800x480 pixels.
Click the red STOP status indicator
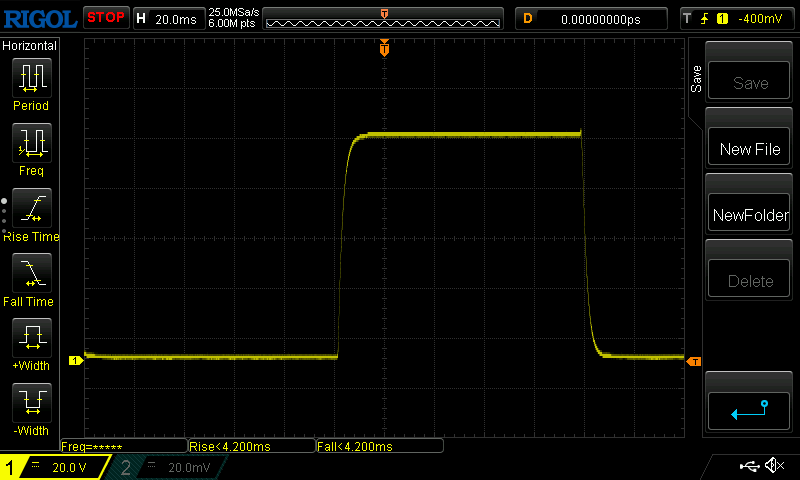coord(106,18)
